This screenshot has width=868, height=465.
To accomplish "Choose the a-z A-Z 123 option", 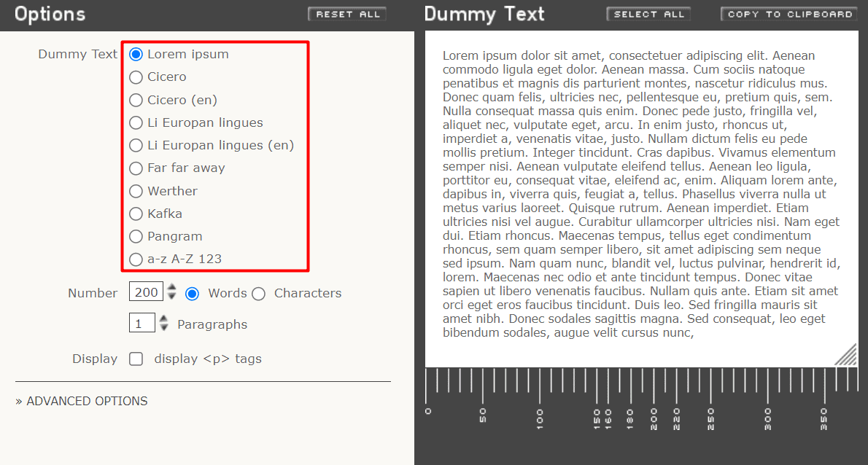I will pos(136,259).
